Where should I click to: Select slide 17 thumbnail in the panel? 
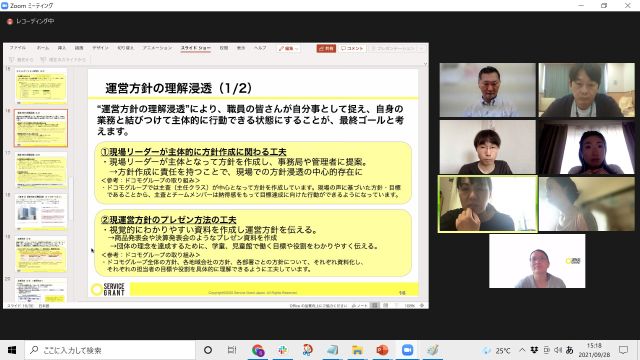click(x=41, y=171)
